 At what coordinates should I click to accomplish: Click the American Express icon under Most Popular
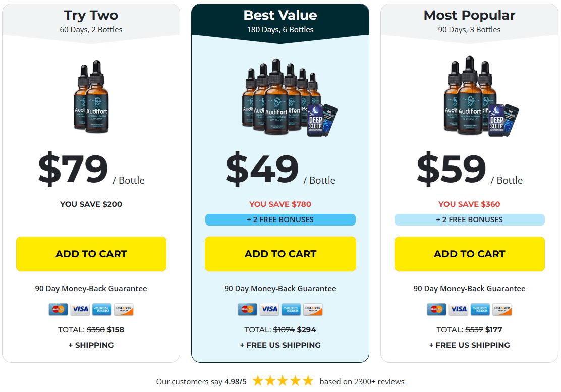coord(480,309)
